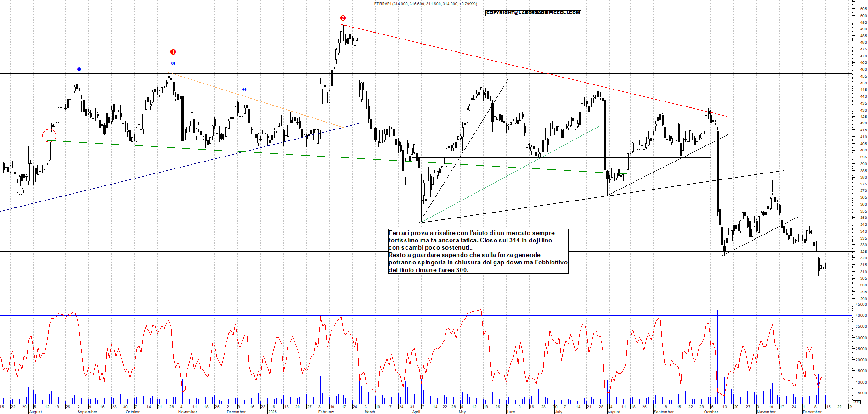The width and height of the screenshot is (868, 414).
Task: Click the red wave marker labeled 1
Action: point(173,52)
